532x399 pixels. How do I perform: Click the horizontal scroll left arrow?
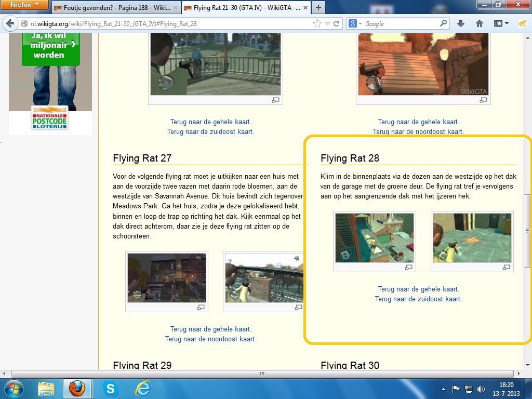pos(4,374)
